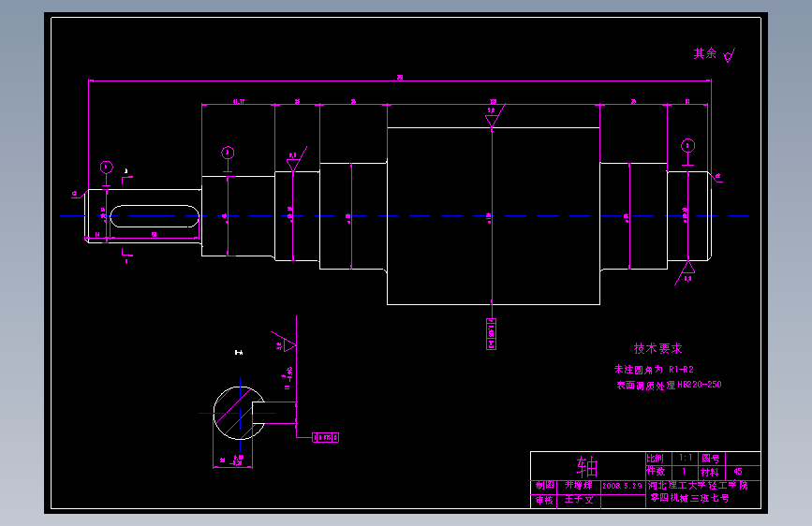
Task: Select the datum circle above the second shaft step
Action: (228, 153)
